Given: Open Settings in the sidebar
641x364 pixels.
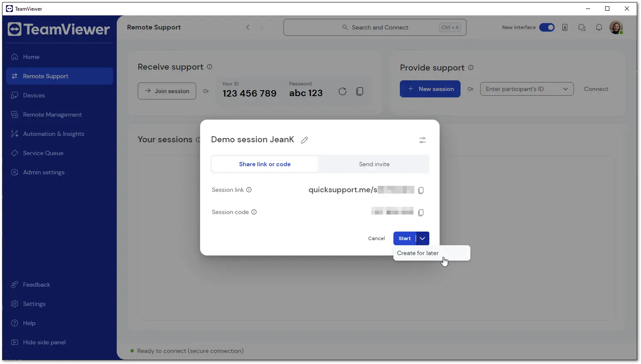Looking at the screenshot, I should pyautogui.click(x=60, y=304).
